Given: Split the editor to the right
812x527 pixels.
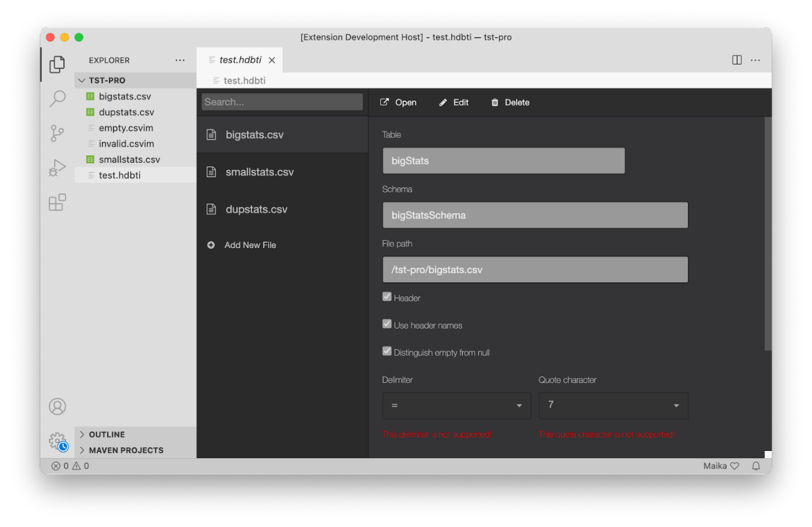Looking at the screenshot, I should point(737,60).
